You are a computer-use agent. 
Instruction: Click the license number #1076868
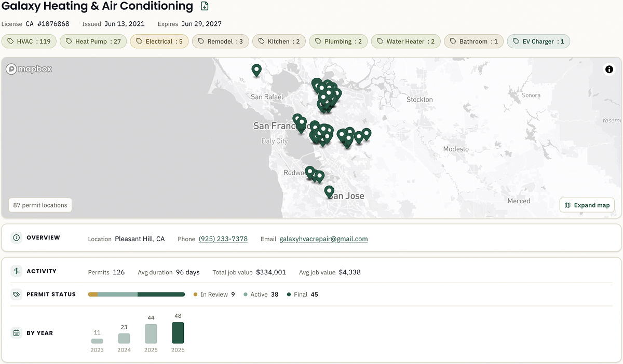pyautogui.click(x=53, y=24)
